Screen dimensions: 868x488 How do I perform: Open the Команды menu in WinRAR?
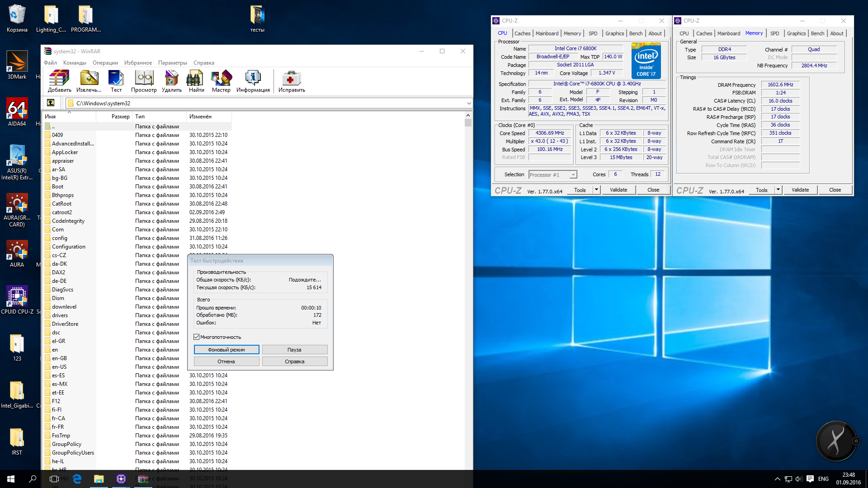[75, 63]
